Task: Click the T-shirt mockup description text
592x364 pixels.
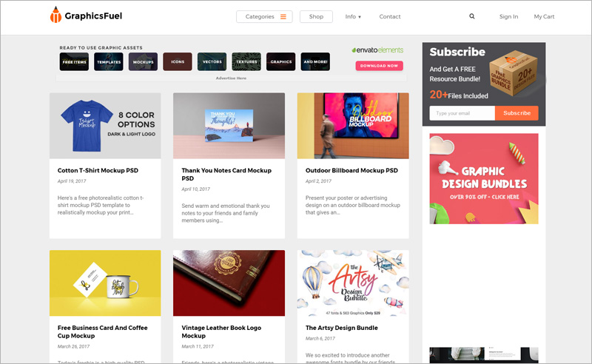Action: 101,205
